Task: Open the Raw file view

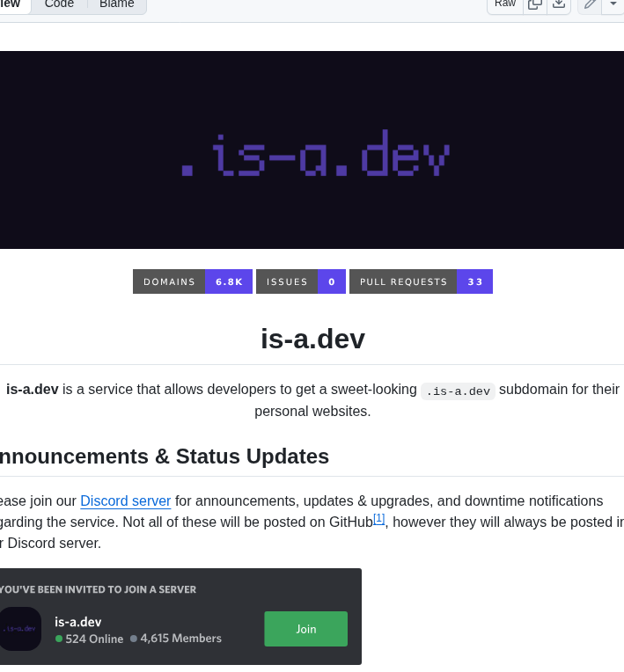Action: coord(505,4)
